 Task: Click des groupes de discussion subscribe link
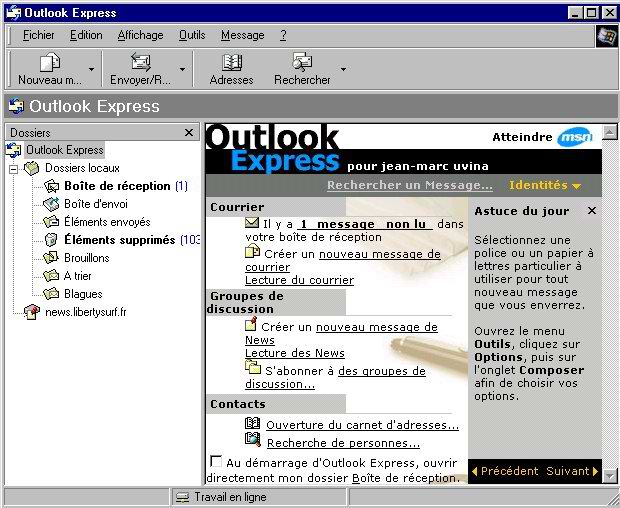(382, 371)
